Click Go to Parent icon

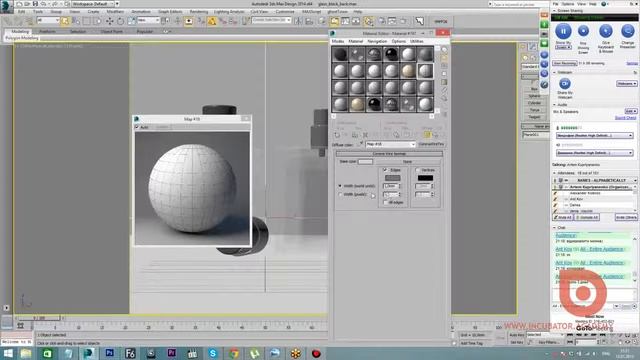tap(436, 135)
